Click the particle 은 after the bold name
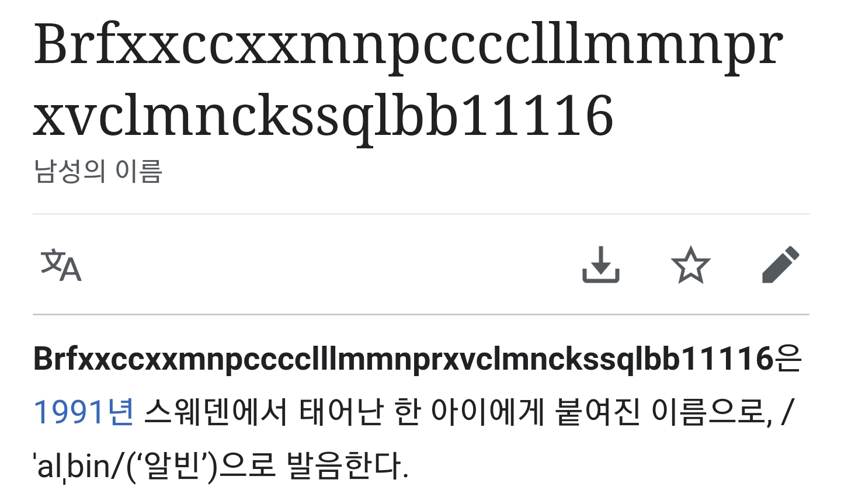The width and height of the screenshot is (841, 504). coord(788,359)
